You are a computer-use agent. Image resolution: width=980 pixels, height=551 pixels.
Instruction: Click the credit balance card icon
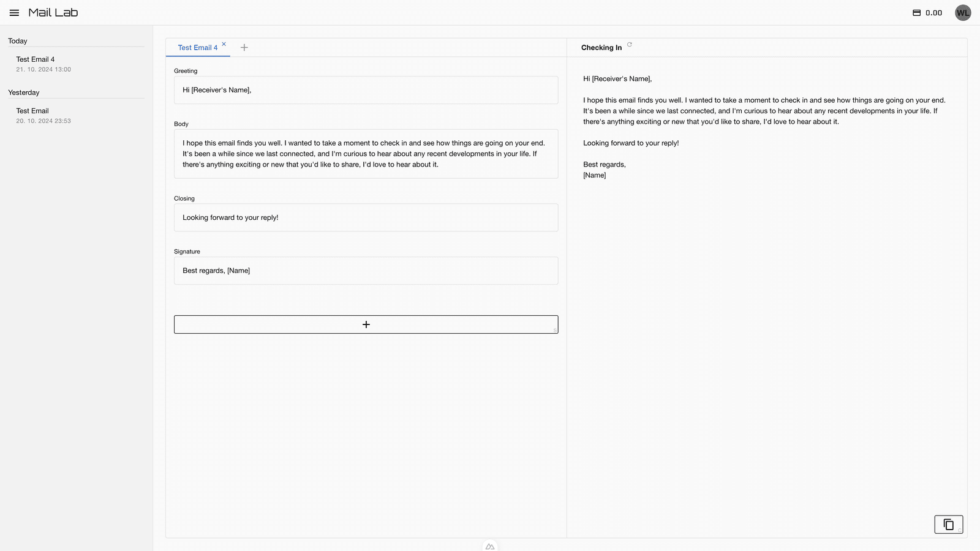(x=916, y=13)
